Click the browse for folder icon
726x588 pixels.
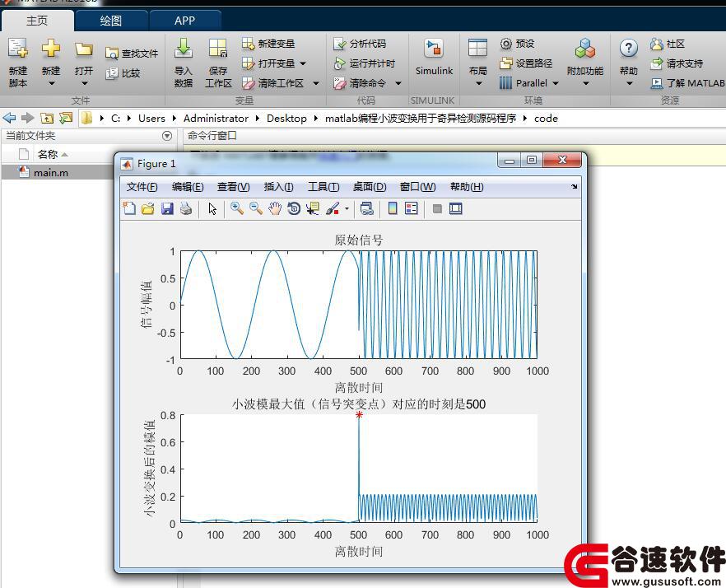point(66,118)
